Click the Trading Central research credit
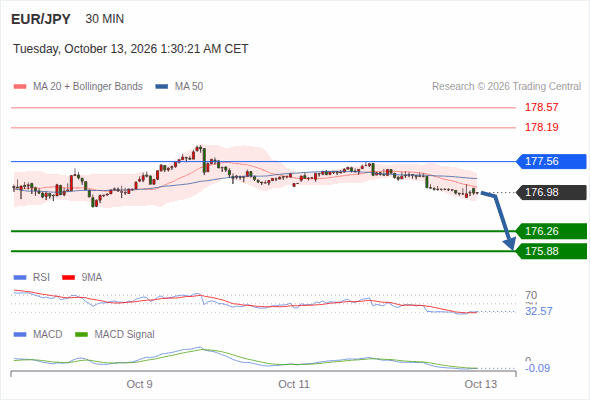 pyautogui.click(x=506, y=87)
